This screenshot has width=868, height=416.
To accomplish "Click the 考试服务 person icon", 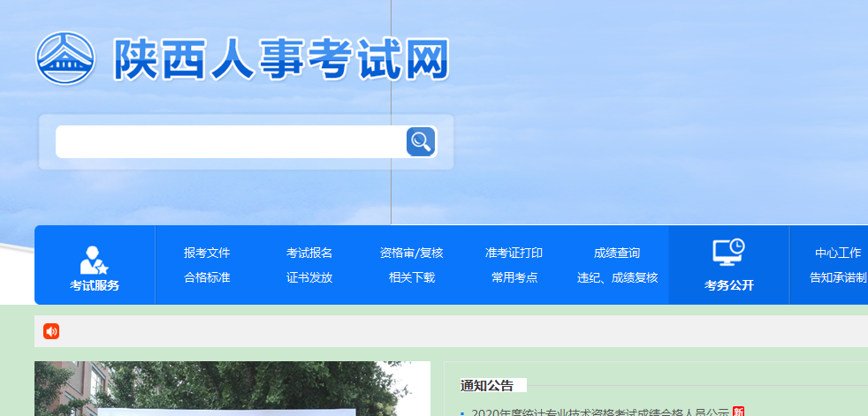I will [94, 260].
